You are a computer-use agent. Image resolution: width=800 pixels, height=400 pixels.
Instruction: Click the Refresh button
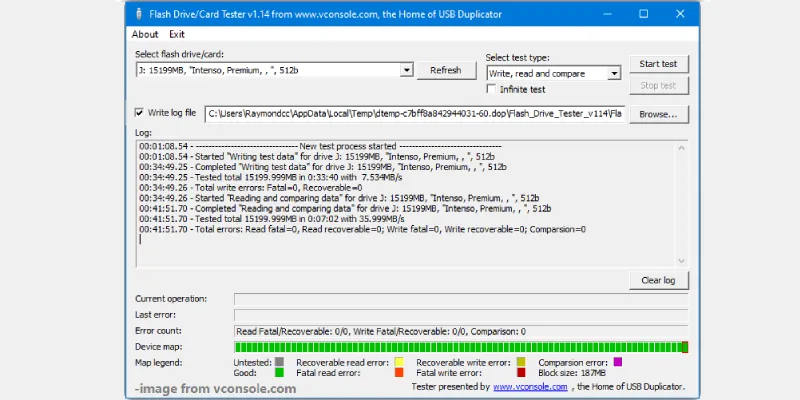click(x=446, y=70)
